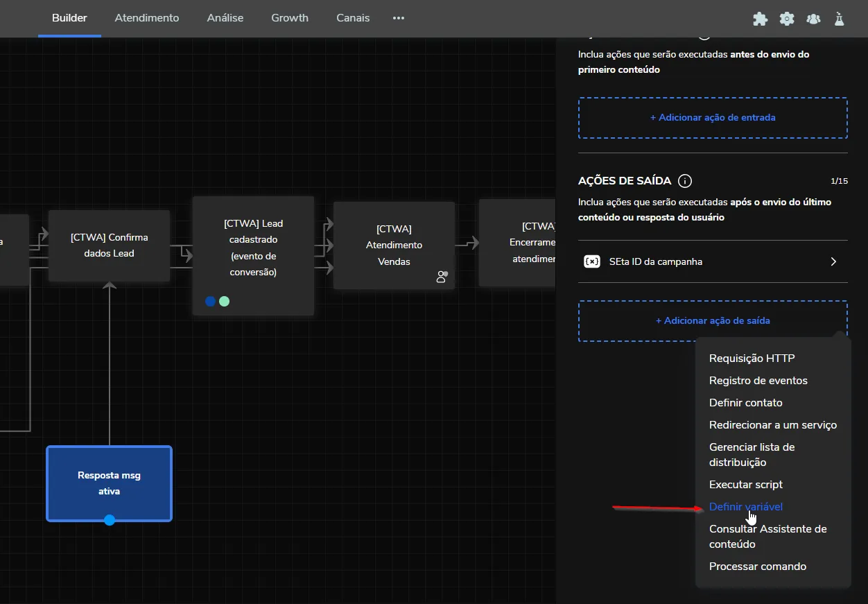Switch to the Atendimento tab

[147, 18]
